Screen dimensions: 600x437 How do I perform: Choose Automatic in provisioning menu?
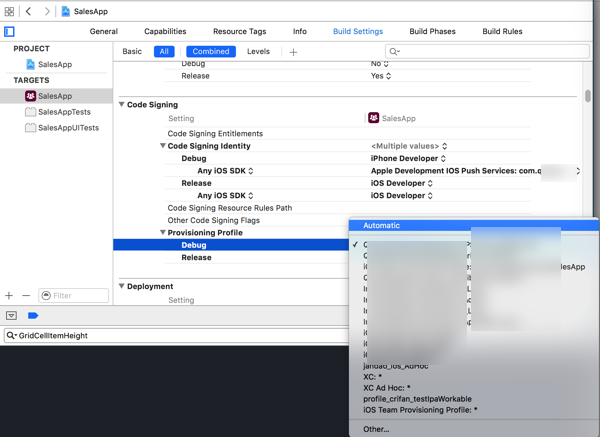474,225
